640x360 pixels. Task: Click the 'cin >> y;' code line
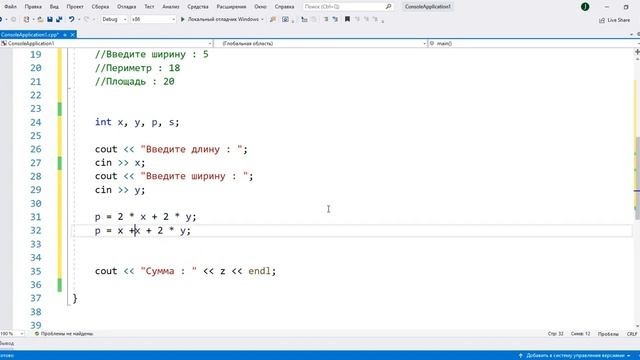[120, 190]
